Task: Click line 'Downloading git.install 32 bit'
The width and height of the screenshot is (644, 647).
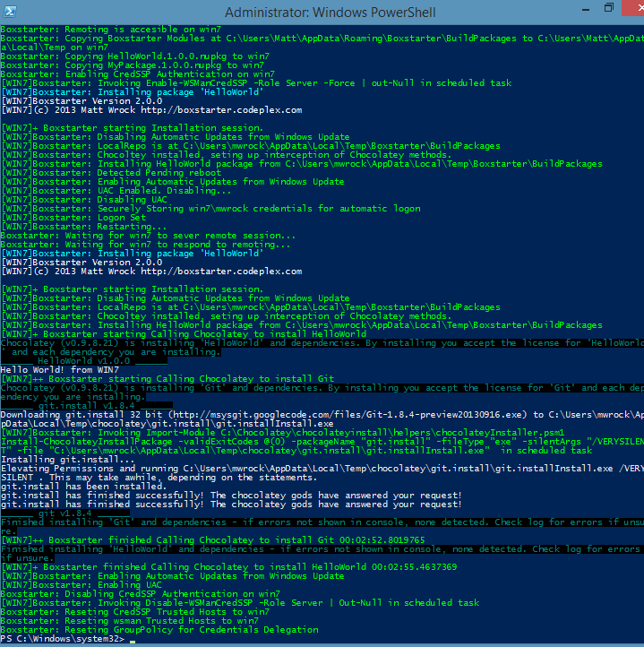Action: coord(322,415)
